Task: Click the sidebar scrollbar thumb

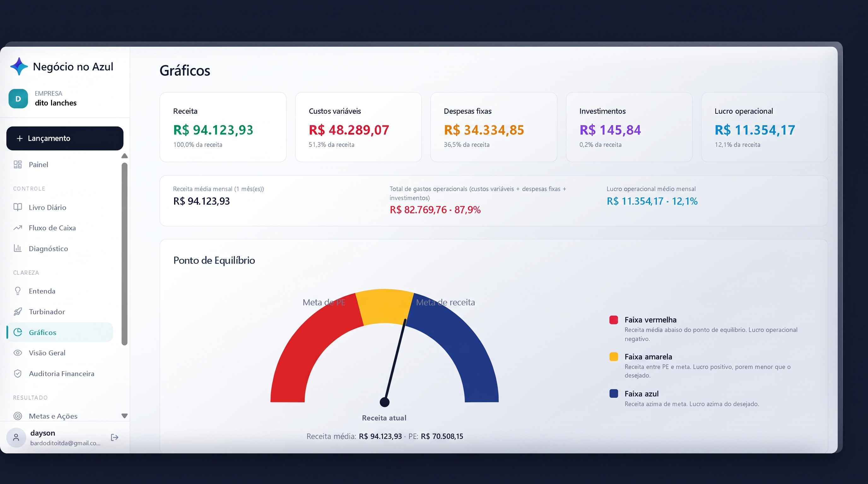Action: tap(124, 254)
